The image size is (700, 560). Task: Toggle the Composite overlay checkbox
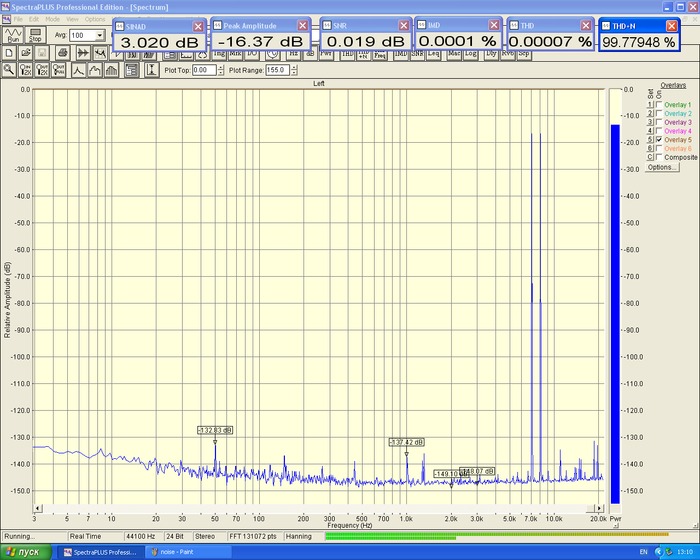pyautogui.click(x=658, y=157)
